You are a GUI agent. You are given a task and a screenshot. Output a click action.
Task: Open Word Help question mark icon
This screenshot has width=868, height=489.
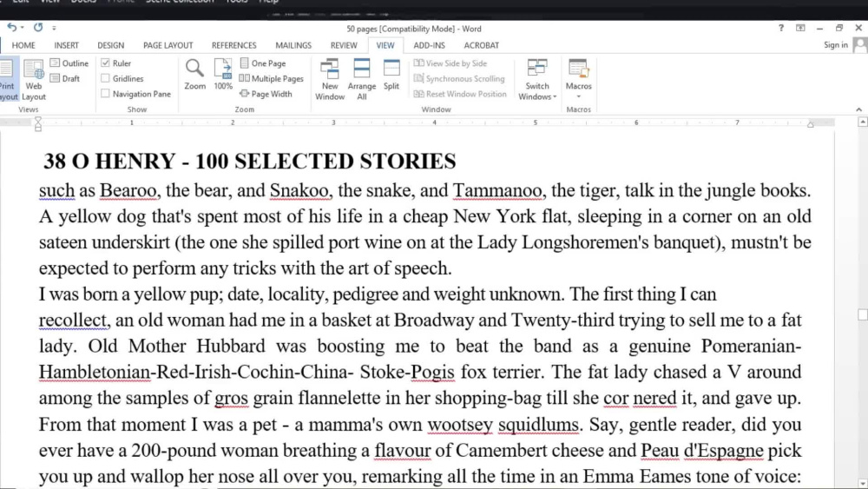pos(781,28)
